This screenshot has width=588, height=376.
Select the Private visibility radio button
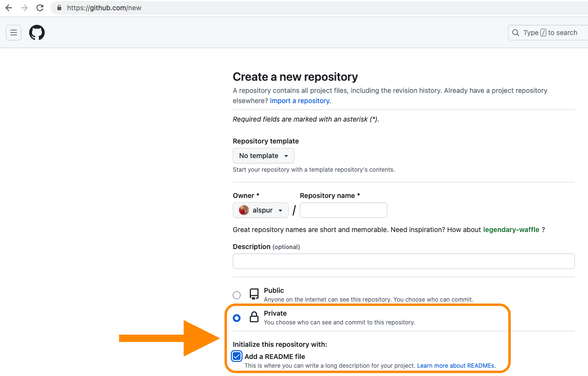coord(237,318)
